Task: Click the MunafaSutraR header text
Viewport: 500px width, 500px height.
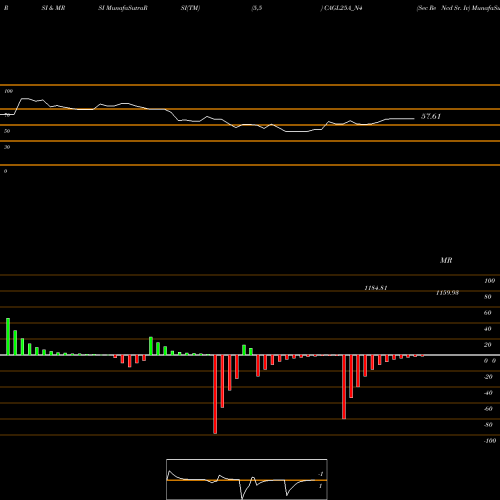Action: pyautogui.click(x=126, y=8)
